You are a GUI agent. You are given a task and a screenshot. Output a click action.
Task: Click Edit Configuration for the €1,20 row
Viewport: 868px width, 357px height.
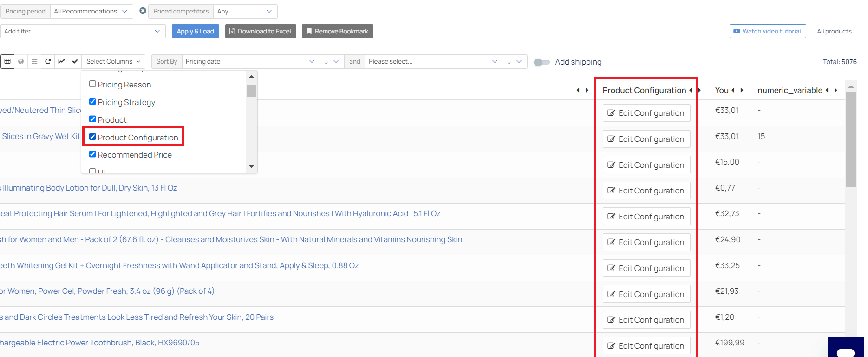coord(646,320)
